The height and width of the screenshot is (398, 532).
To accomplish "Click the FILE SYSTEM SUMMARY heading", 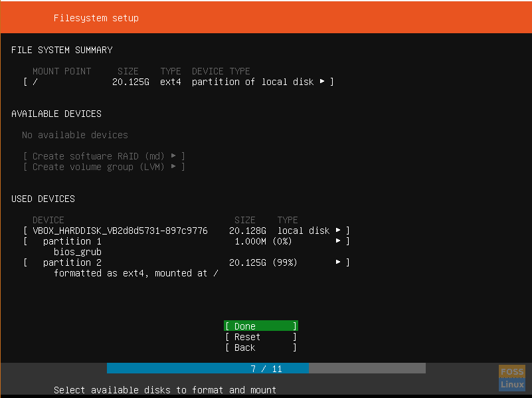I will coord(62,50).
